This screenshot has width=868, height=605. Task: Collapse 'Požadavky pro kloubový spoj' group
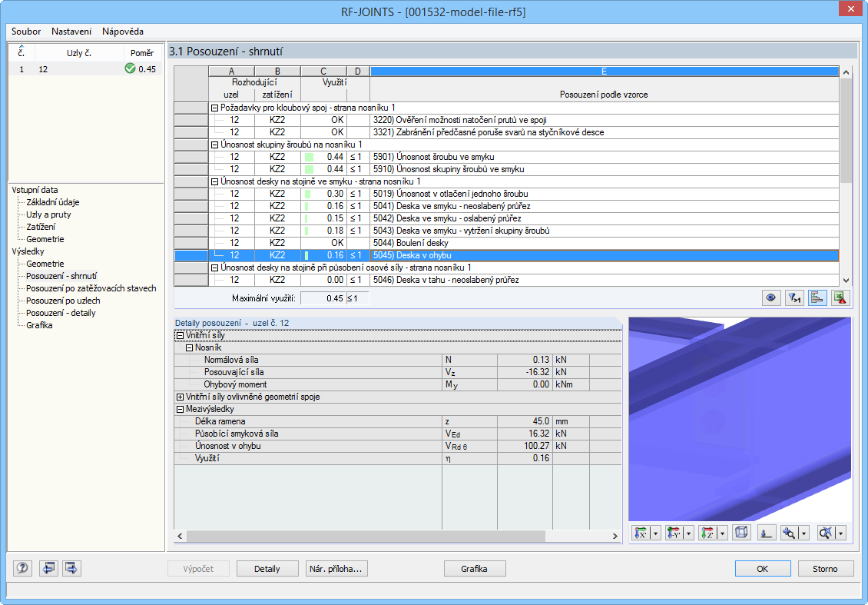215,108
